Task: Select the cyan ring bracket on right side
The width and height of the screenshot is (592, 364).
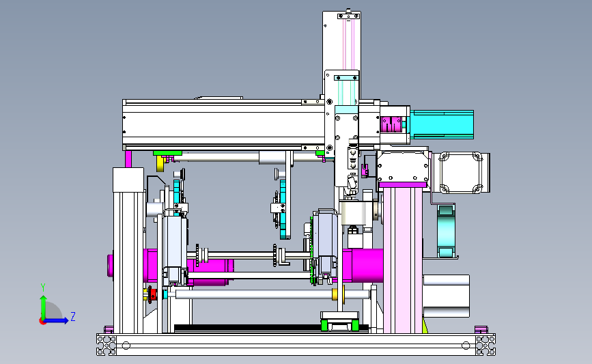Action: tap(447, 232)
